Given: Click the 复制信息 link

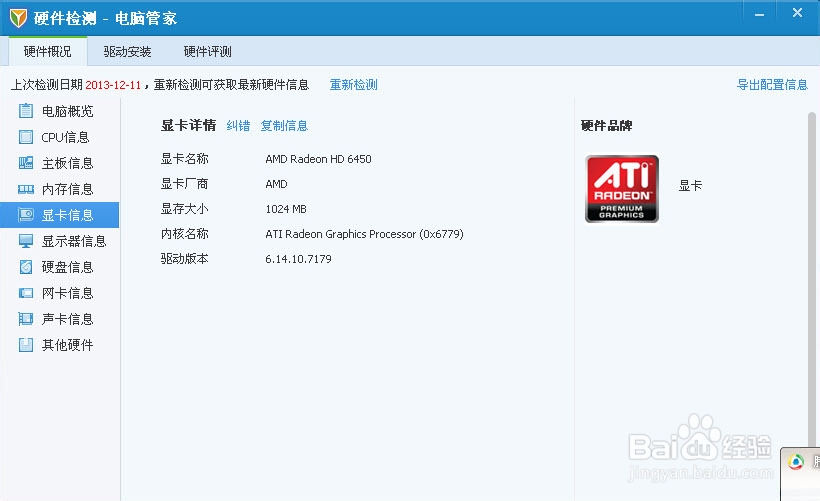Looking at the screenshot, I should tap(284, 126).
